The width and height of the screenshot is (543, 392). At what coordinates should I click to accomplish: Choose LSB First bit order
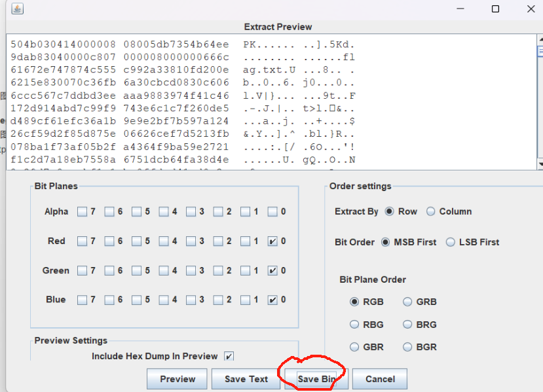coord(451,242)
